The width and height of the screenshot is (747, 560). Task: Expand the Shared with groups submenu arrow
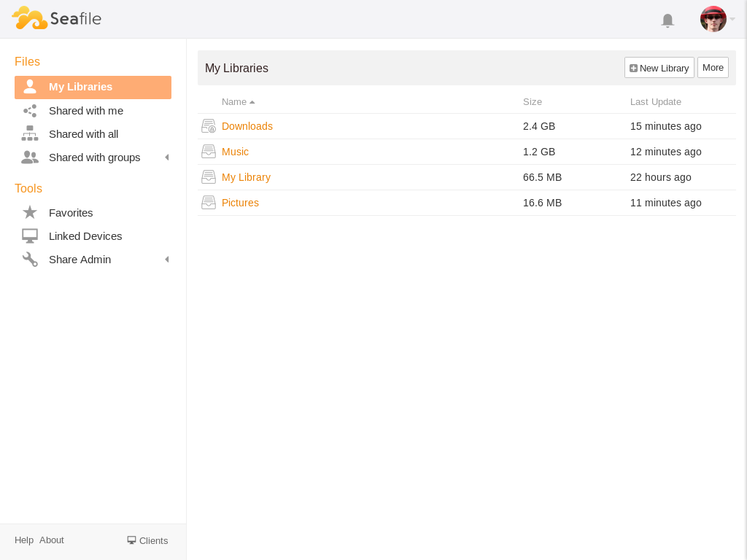point(166,157)
